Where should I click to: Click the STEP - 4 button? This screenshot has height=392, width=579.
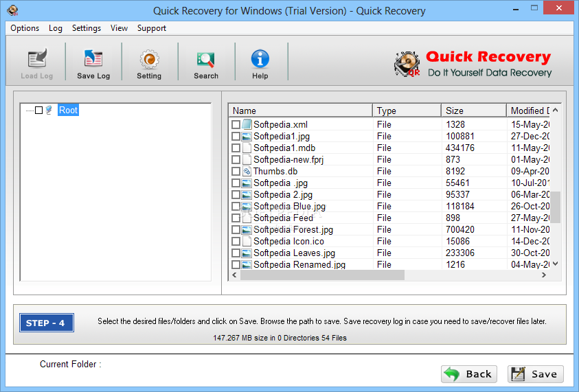point(47,323)
